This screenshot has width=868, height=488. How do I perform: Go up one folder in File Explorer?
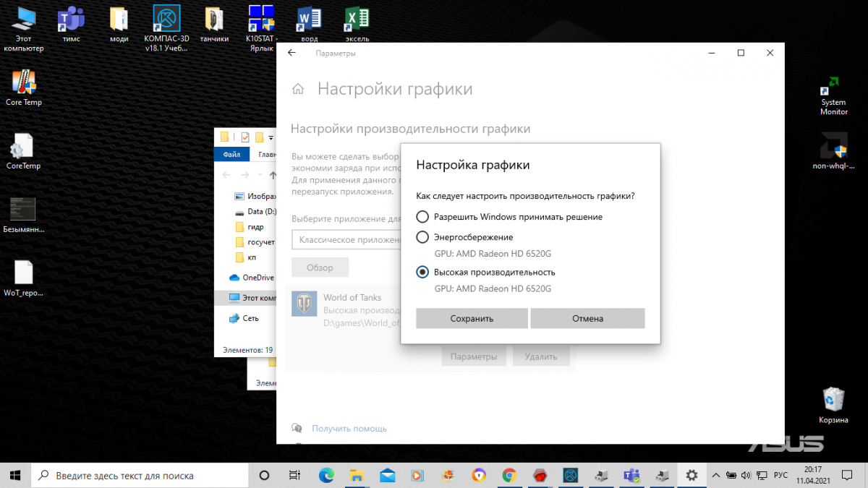click(x=273, y=175)
